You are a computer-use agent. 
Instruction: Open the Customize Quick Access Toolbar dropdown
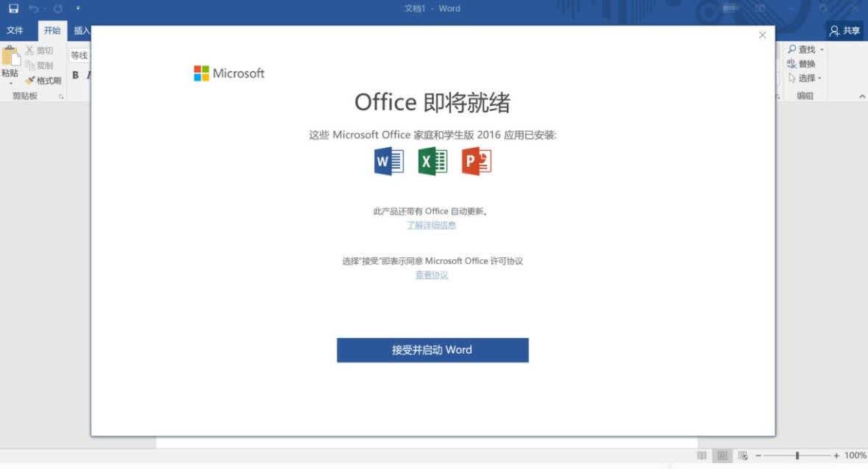[x=78, y=8]
